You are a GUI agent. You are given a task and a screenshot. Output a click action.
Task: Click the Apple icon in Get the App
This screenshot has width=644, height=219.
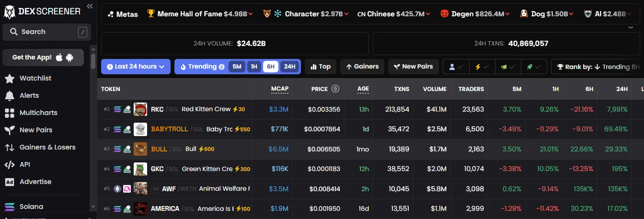click(59, 58)
